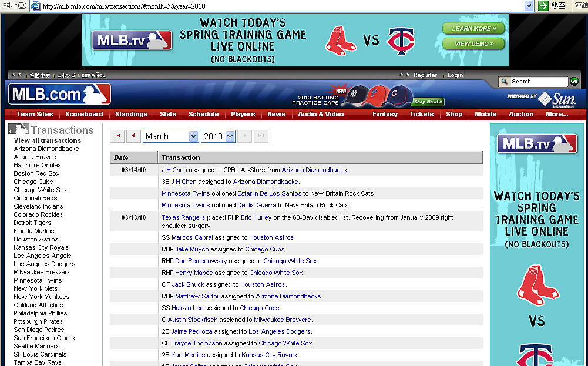Select Minnesota Twins in sidebar team list
The image size is (588, 366).
[38, 280]
